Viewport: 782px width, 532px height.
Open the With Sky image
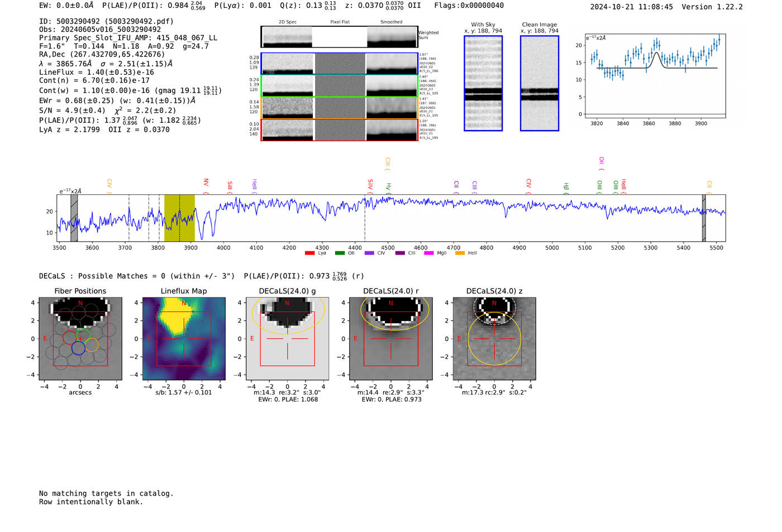click(483, 83)
